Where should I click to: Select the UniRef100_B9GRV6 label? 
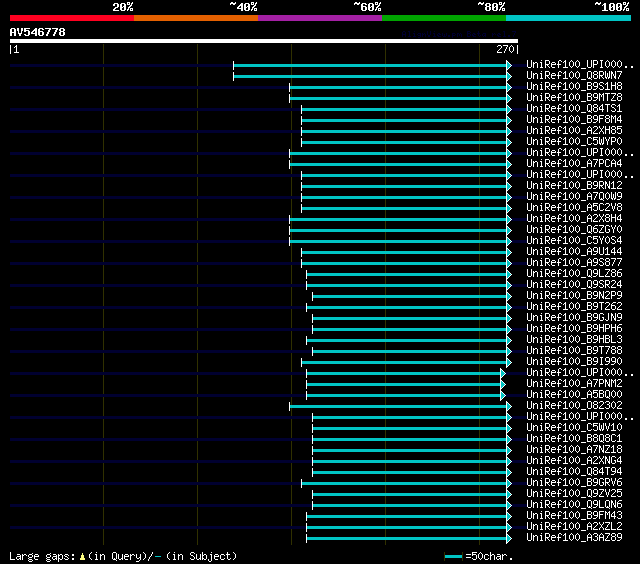pyautogui.click(x=574, y=483)
